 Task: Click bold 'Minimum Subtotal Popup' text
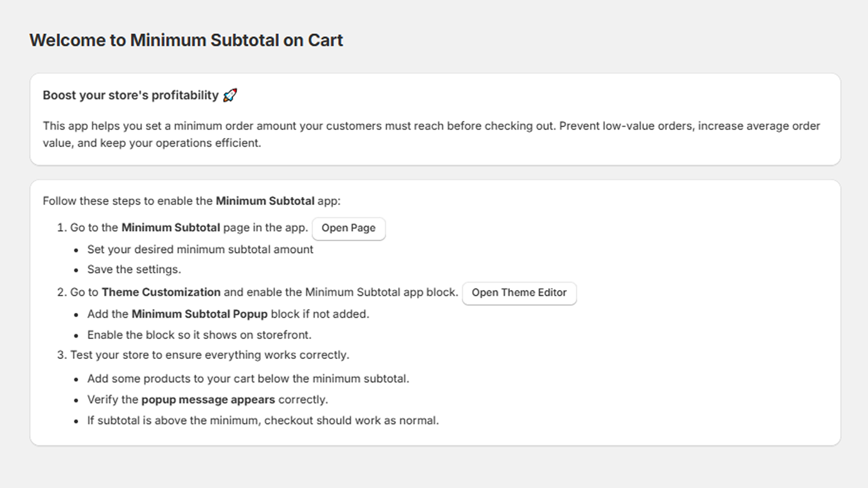[199, 314]
